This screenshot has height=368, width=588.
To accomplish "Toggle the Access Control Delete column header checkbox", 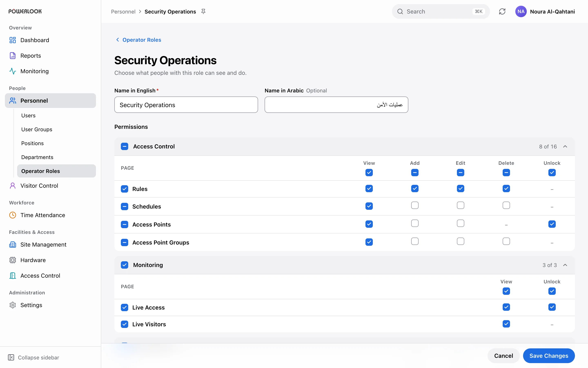I will tap(506, 173).
